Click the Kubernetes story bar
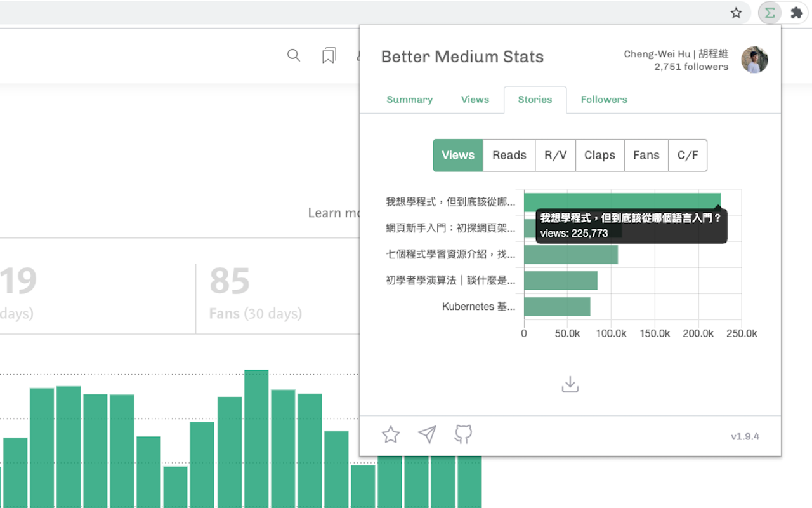The height and width of the screenshot is (508, 812). click(557, 306)
